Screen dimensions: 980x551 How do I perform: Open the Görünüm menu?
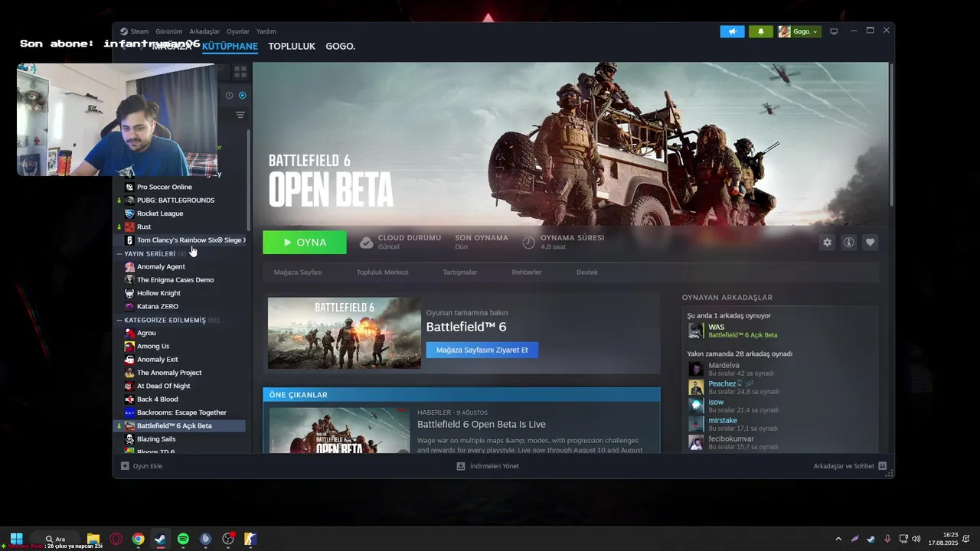coord(168,31)
